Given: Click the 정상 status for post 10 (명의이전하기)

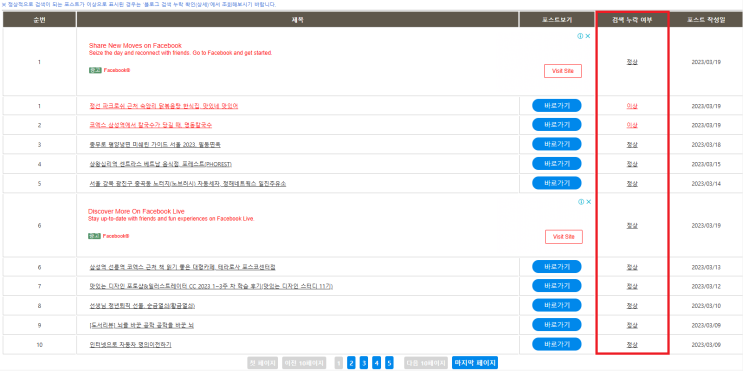Looking at the screenshot, I should (x=632, y=344).
